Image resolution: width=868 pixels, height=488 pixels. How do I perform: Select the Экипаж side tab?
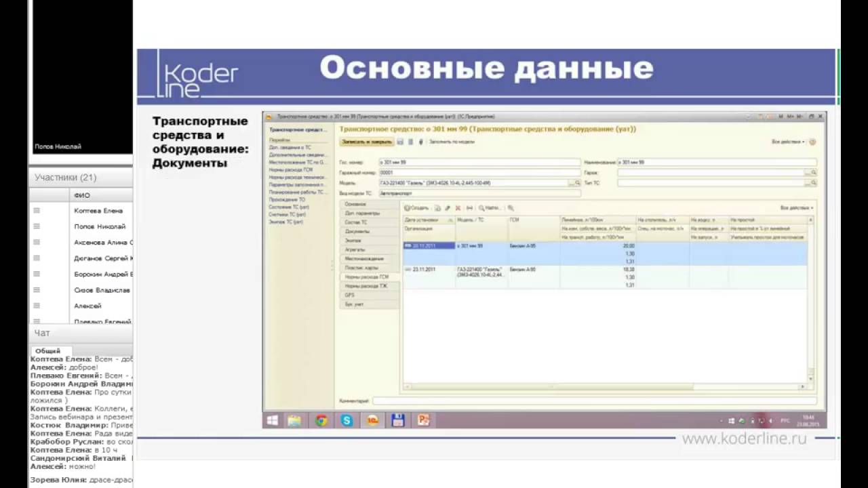(368, 241)
